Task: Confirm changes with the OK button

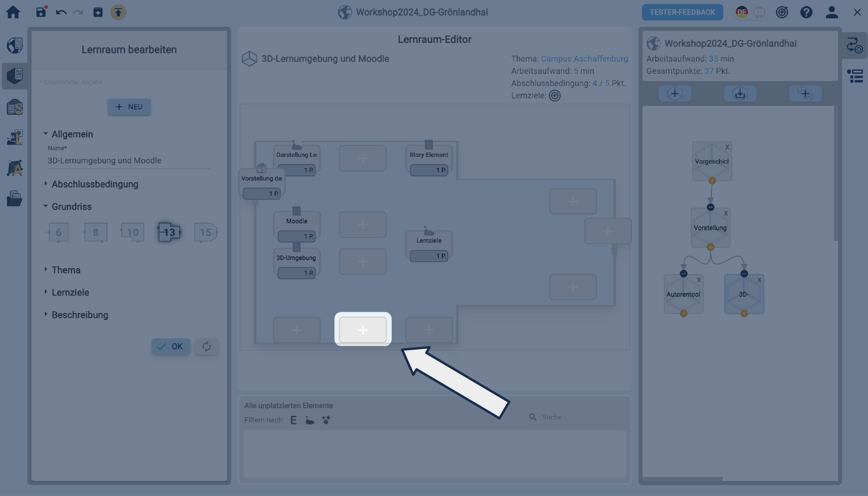Action: (x=171, y=347)
